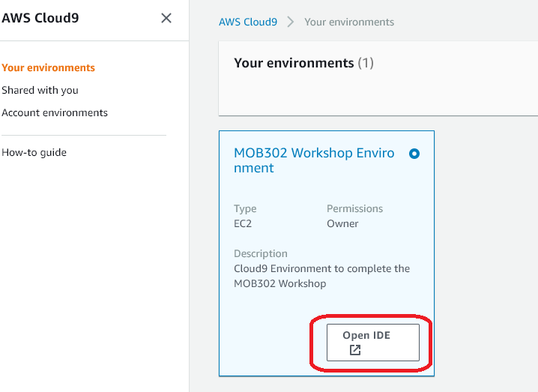
Task: Go to Shared with you
Action: click(x=40, y=90)
